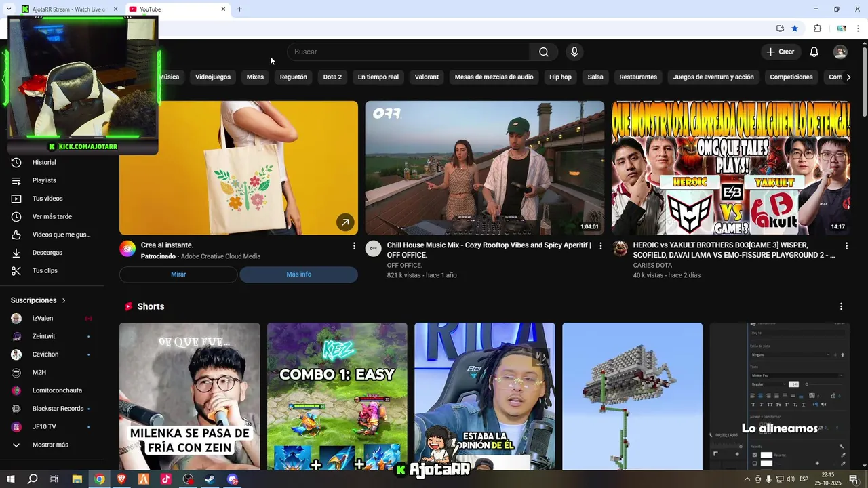868x488 pixels.
Task: Show hidden system tray icons
Action: pos(747,479)
